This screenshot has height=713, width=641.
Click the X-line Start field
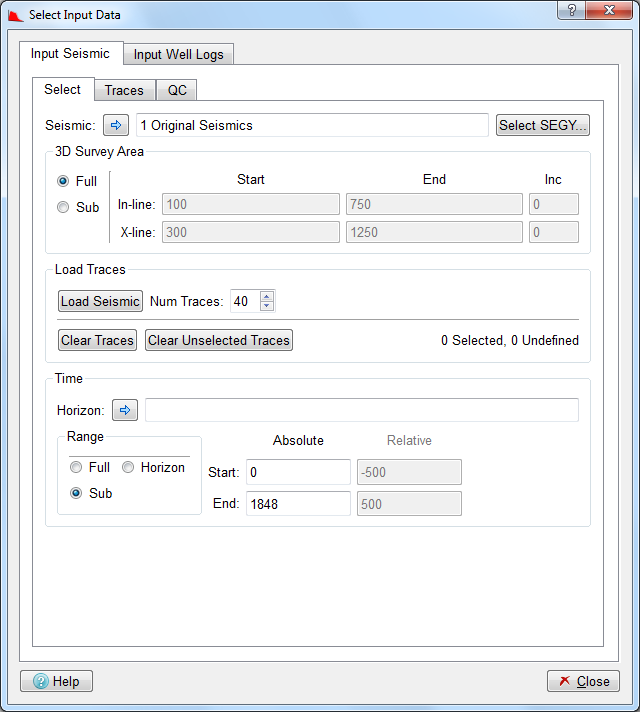(x=251, y=232)
